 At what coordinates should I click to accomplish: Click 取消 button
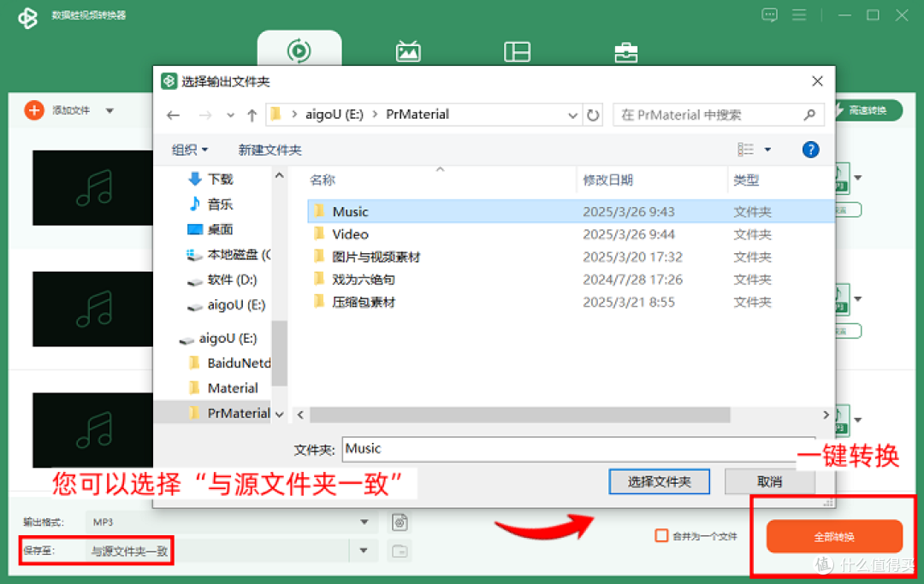770,481
